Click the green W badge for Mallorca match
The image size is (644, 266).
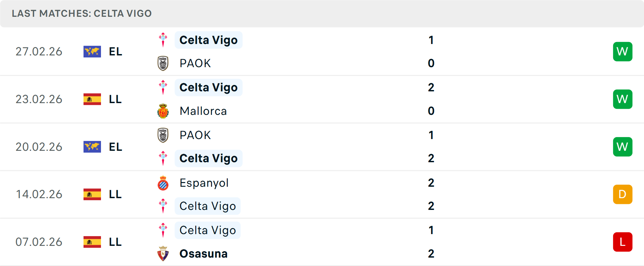point(623,99)
